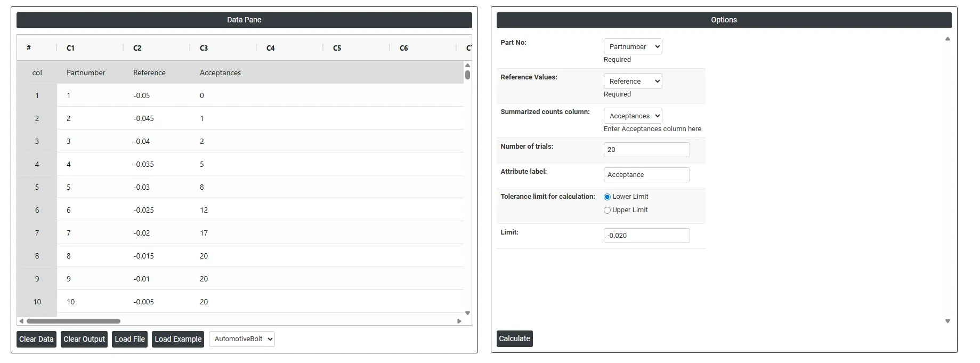Select the acceptances value 0 in row 1
Screen dimensions: 980x363
point(223,95)
